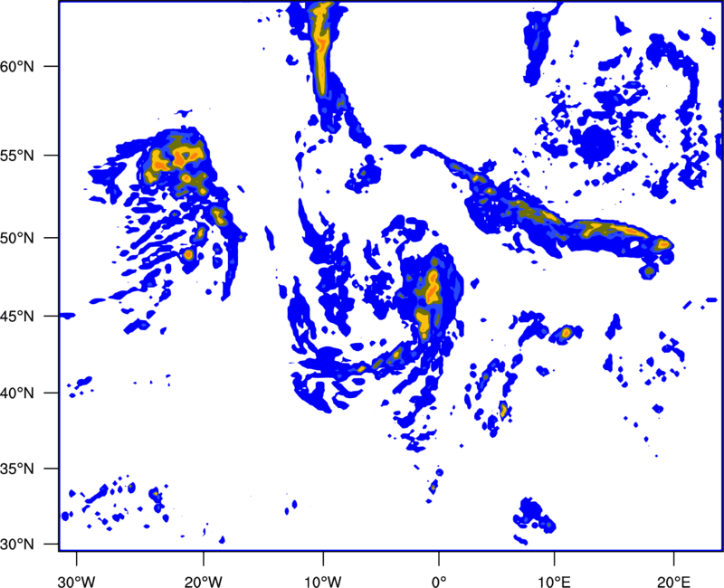Click the 50°N latitude label
This screenshot has width=724, height=588.
17,238
